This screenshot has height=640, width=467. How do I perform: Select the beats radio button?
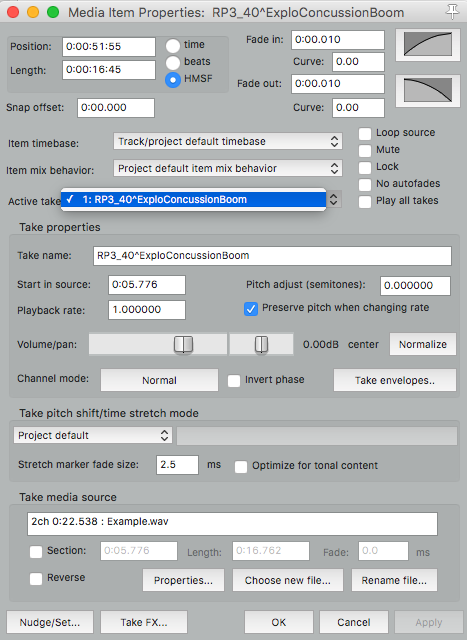173,62
